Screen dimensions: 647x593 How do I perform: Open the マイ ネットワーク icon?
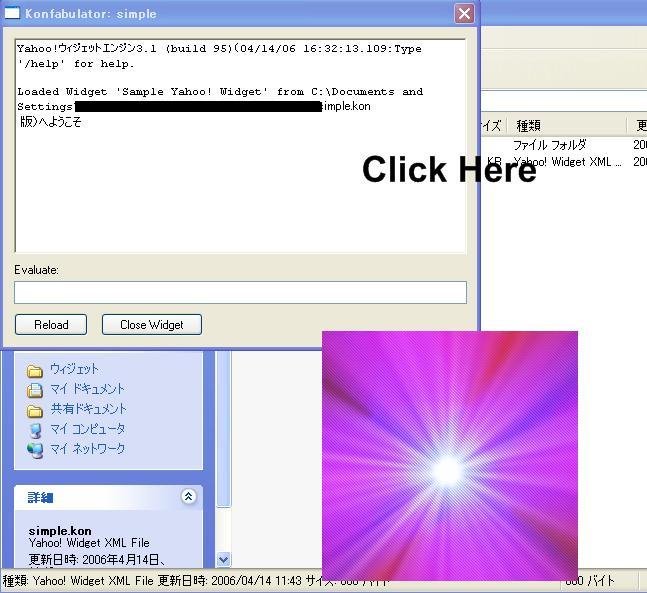point(35,450)
